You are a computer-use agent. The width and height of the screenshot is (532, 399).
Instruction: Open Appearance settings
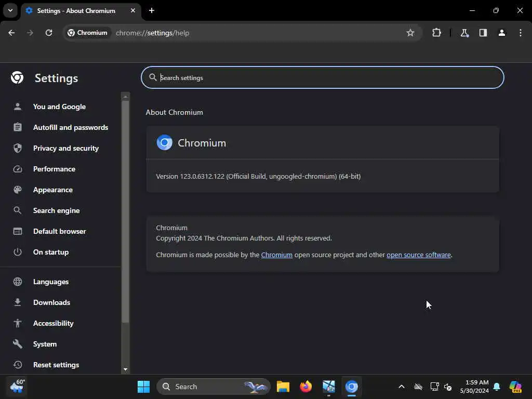coord(53,190)
